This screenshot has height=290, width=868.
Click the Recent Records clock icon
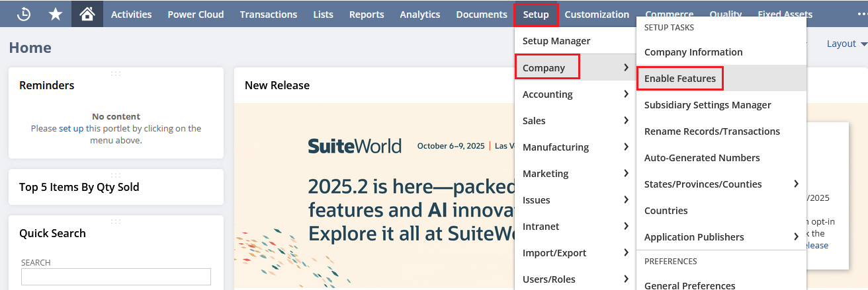(x=24, y=14)
